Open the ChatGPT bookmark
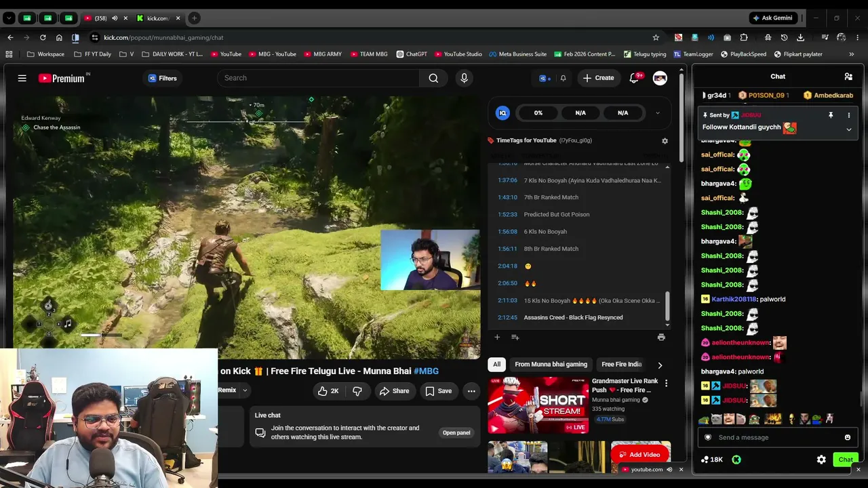The height and width of the screenshot is (488, 868). 412,54
